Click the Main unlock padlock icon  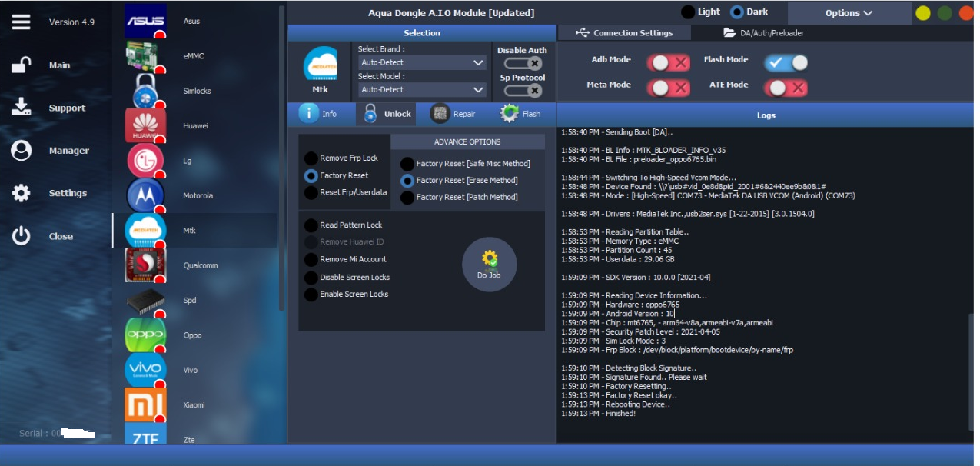[22, 65]
